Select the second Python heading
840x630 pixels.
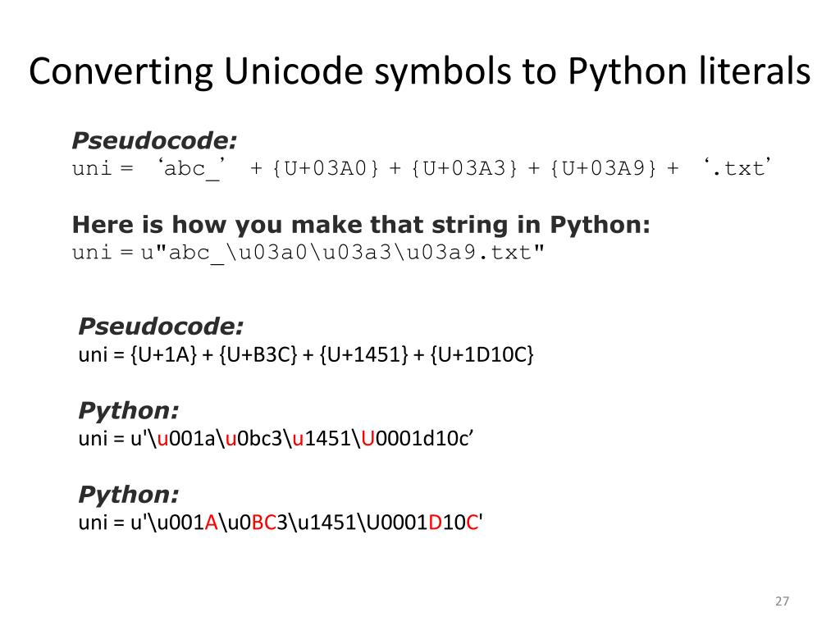(129, 494)
